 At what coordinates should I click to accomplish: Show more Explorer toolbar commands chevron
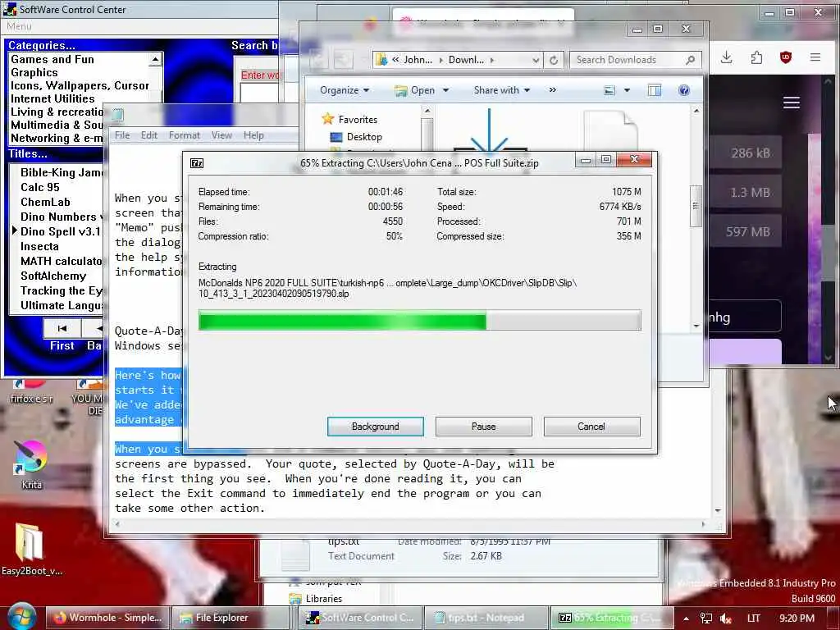(x=552, y=90)
